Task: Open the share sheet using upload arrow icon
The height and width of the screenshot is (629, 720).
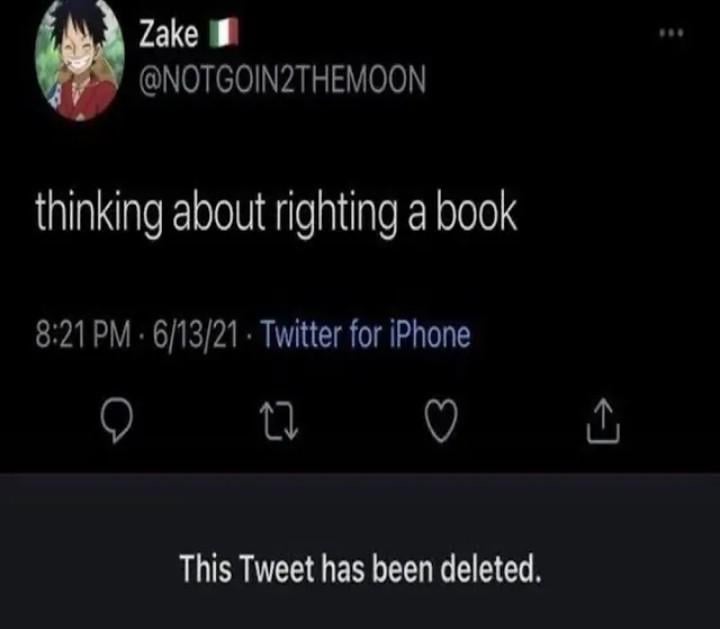Action: [x=603, y=420]
